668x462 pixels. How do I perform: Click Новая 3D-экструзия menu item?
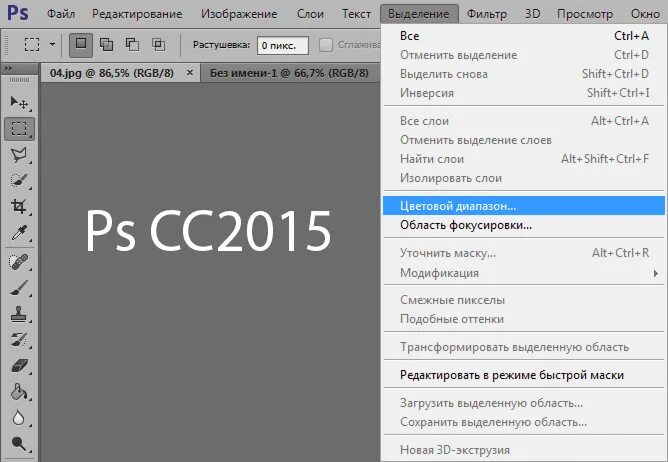pos(524,450)
